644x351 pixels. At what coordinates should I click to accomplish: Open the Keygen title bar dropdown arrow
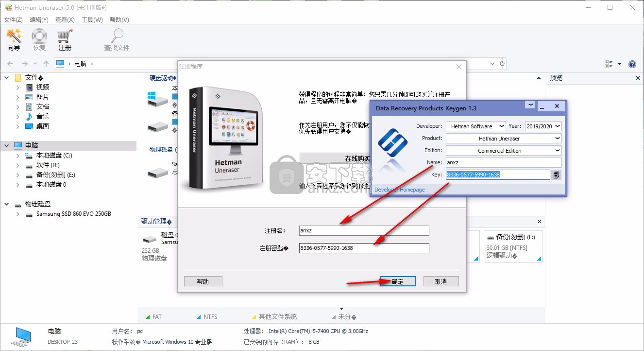pyautogui.click(x=530, y=105)
